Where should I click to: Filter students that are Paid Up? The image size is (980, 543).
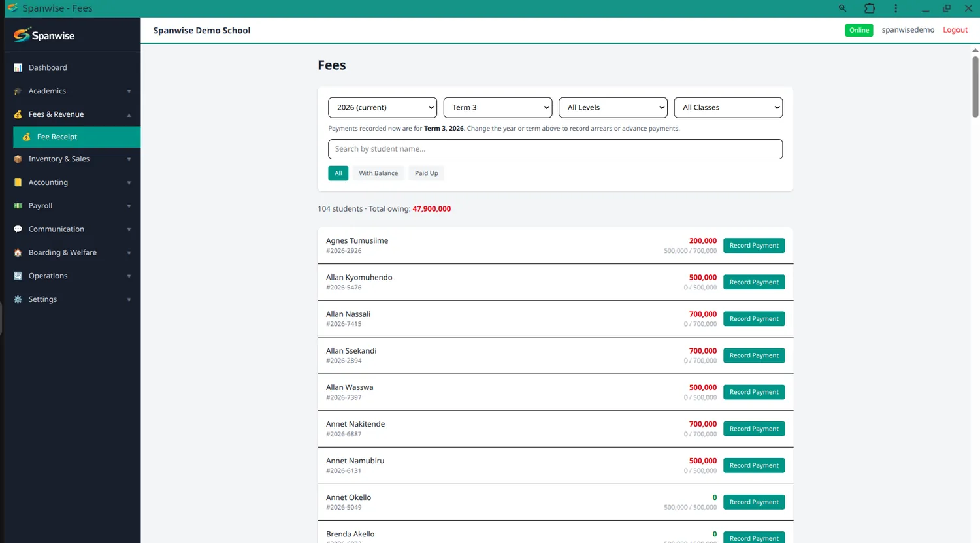[426, 173]
